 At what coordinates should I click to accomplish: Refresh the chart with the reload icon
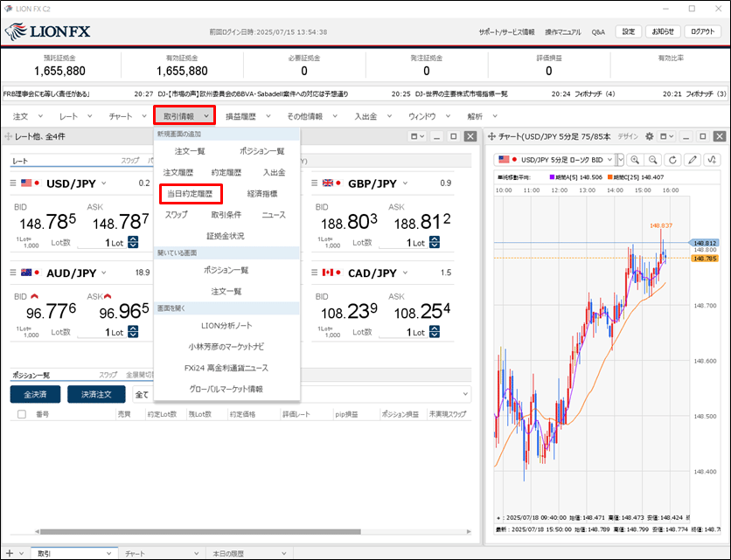tap(672, 160)
